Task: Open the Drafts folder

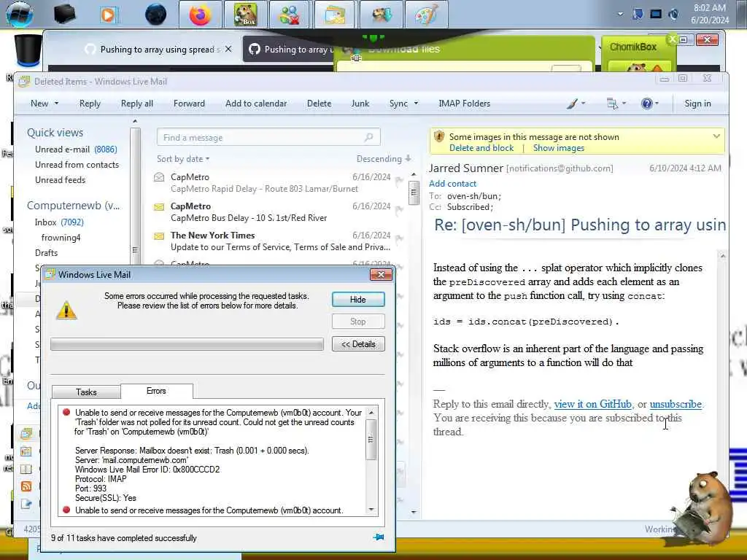Action: click(46, 253)
